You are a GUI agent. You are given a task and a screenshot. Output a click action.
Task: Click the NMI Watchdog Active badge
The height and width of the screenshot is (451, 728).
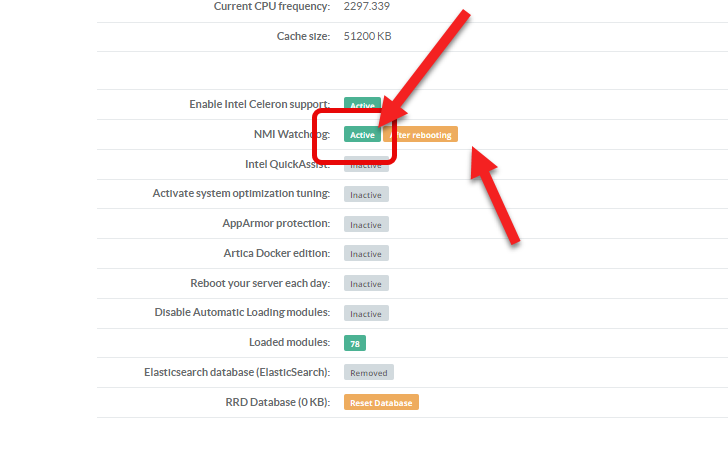[x=362, y=135]
